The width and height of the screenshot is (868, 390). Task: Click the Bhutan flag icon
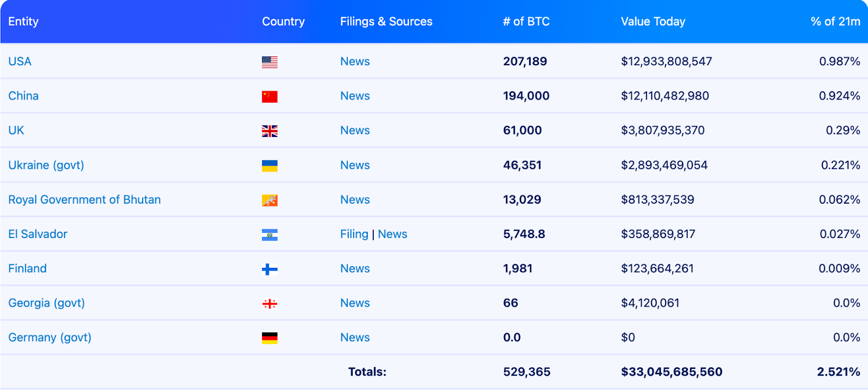tap(270, 200)
